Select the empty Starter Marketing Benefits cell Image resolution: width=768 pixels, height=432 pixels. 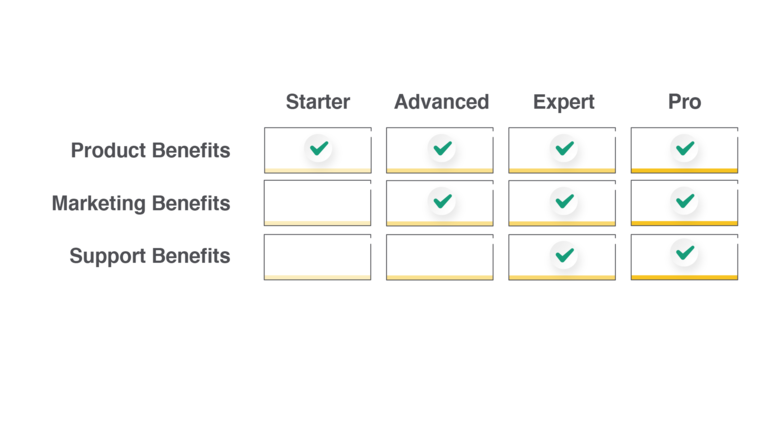(x=317, y=203)
